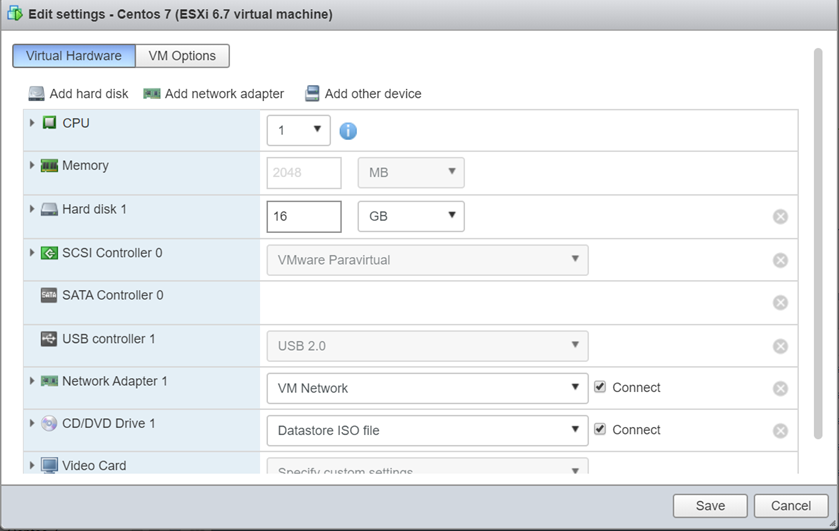The image size is (839, 531).
Task: Remove Hard disk 1 with its X icon
Action: coord(780,216)
